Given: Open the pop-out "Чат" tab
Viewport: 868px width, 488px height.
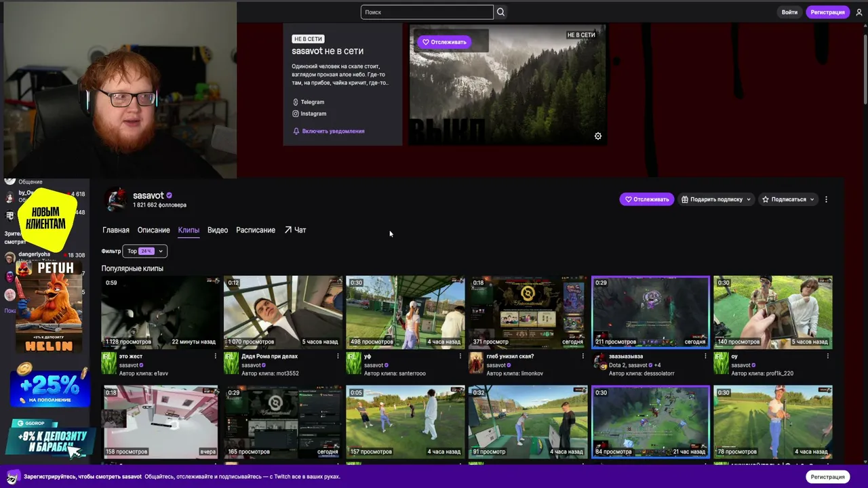Looking at the screenshot, I should click(x=295, y=230).
